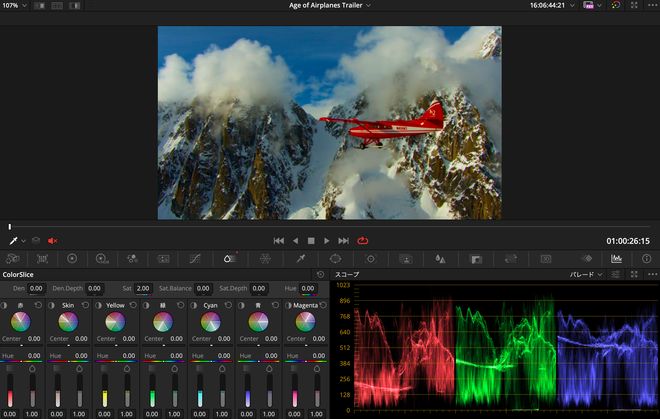Screen dimensions: 660x419
Task: Click the loop playback button
Action: point(362,241)
